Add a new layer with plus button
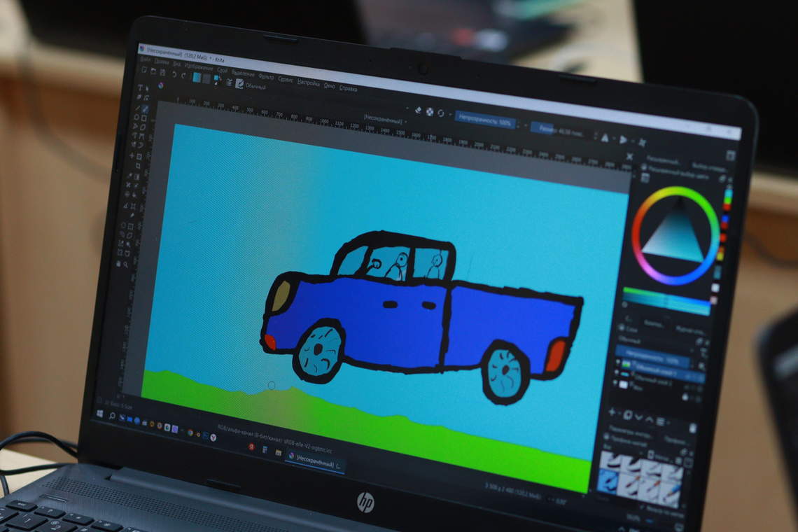Screen dimensions: 798x532 pos(612,412)
